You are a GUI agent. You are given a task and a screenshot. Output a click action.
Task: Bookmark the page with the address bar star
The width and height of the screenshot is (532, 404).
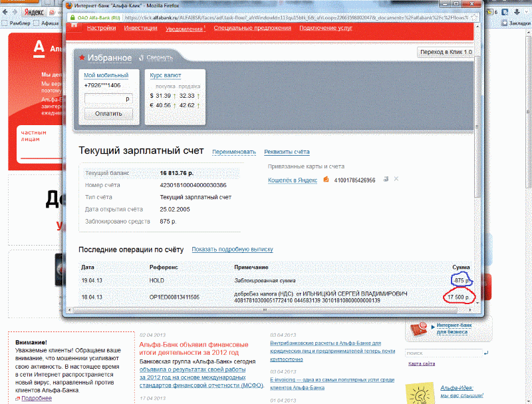coord(474,18)
